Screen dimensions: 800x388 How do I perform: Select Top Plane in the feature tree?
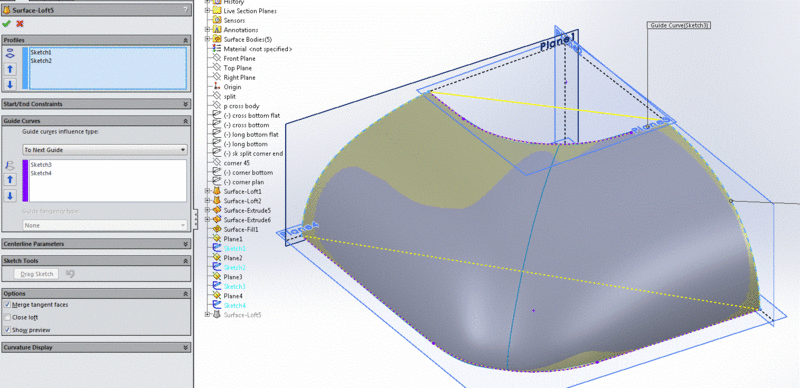237,68
